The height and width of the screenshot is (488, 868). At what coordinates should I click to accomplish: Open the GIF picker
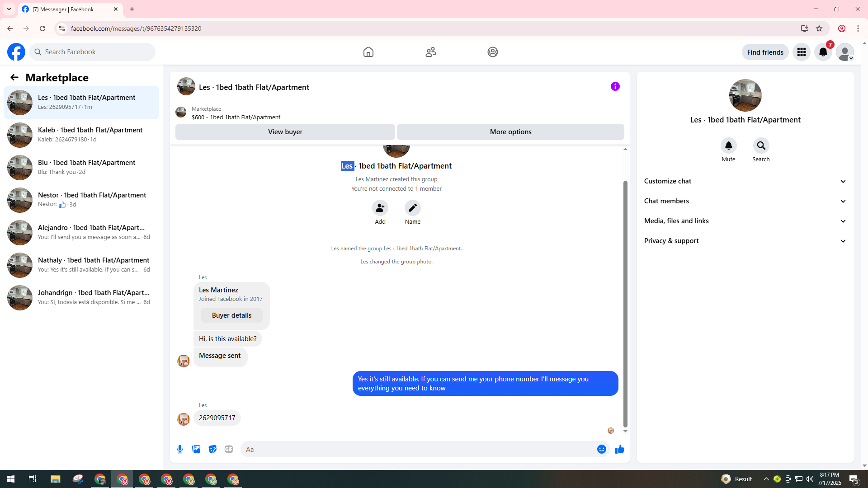229,449
